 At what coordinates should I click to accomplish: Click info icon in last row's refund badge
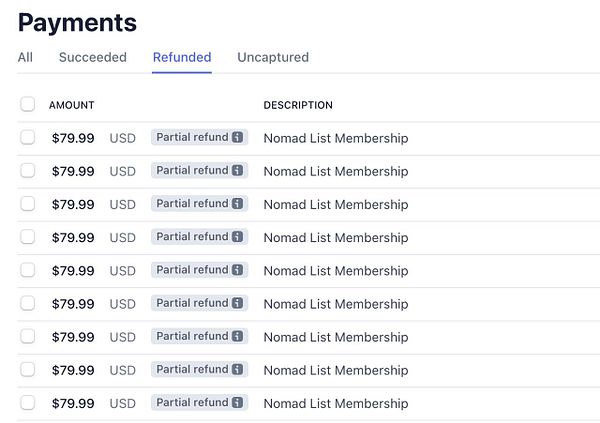[237, 403]
